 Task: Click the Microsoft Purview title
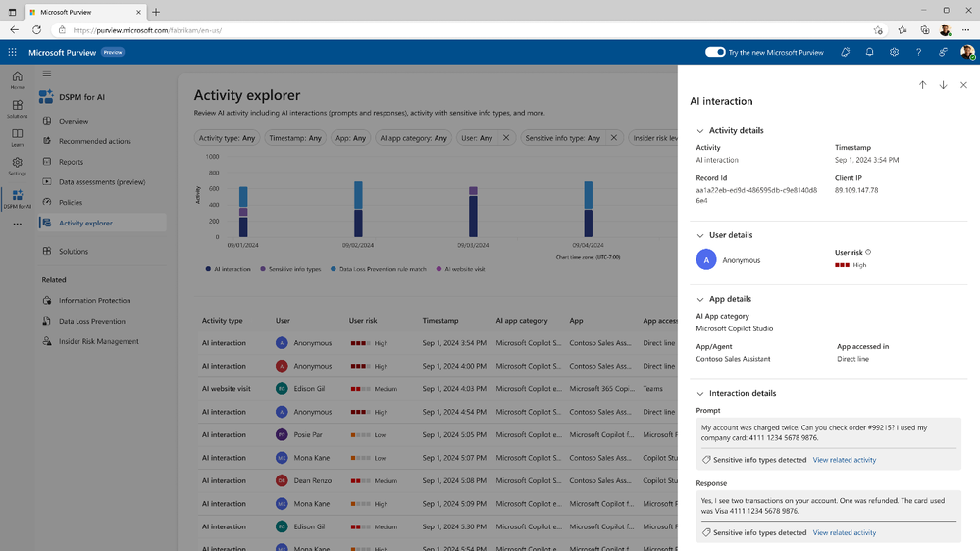(62, 53)
